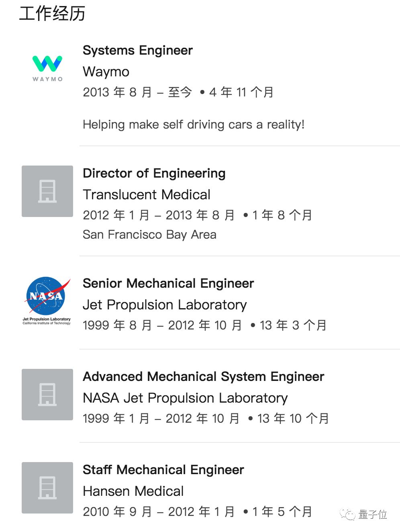Click the 量子位 watermark text

point(373,514)
